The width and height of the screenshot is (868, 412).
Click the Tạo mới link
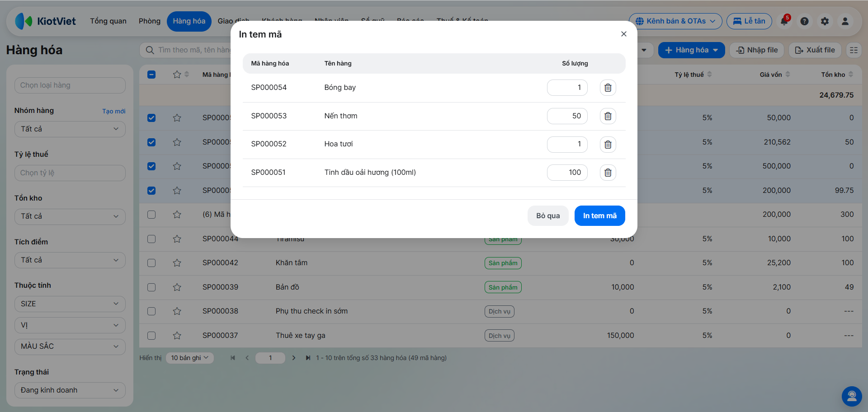pyautogui.click(x=114, y=111)
